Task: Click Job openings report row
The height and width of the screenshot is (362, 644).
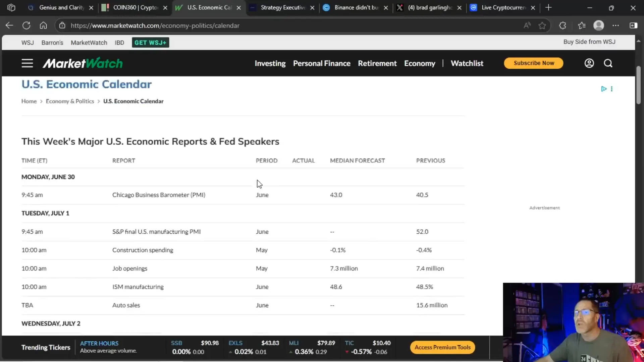Action: click(243, 268)
